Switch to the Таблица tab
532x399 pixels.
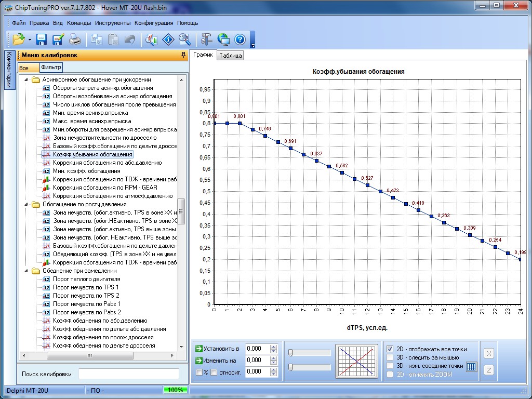(x=230, y=56)
